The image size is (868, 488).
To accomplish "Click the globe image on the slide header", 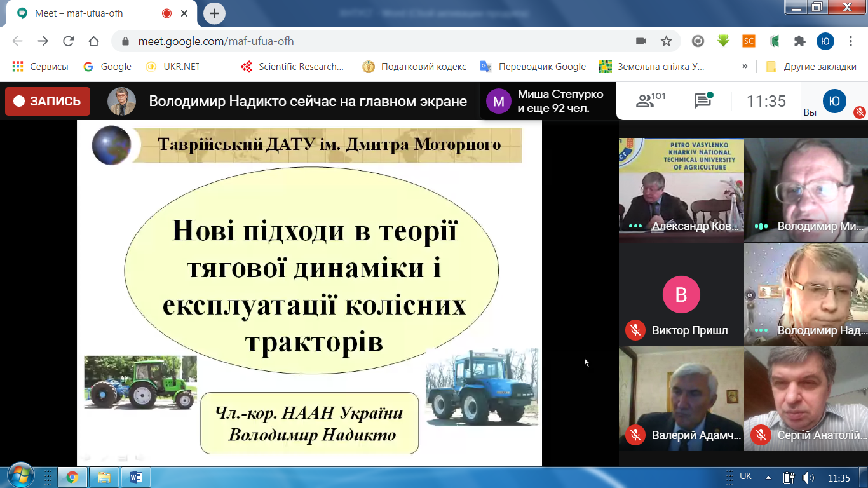I will [111, 146].
